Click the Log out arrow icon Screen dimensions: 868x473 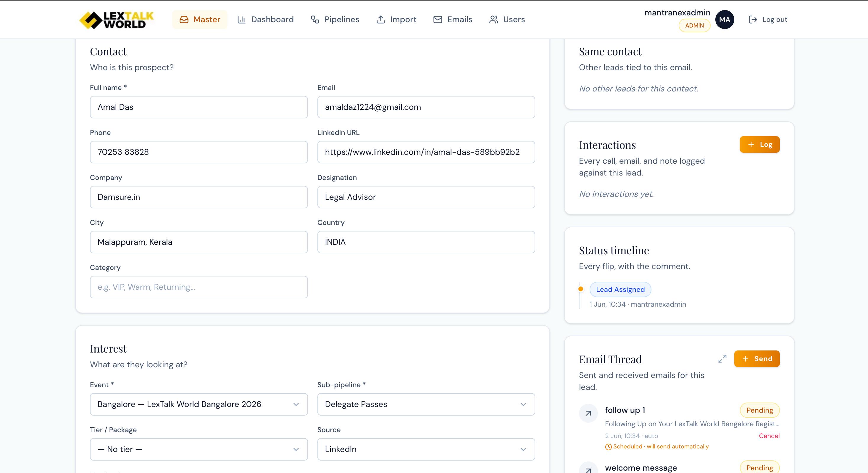click(x=753, y=20)
